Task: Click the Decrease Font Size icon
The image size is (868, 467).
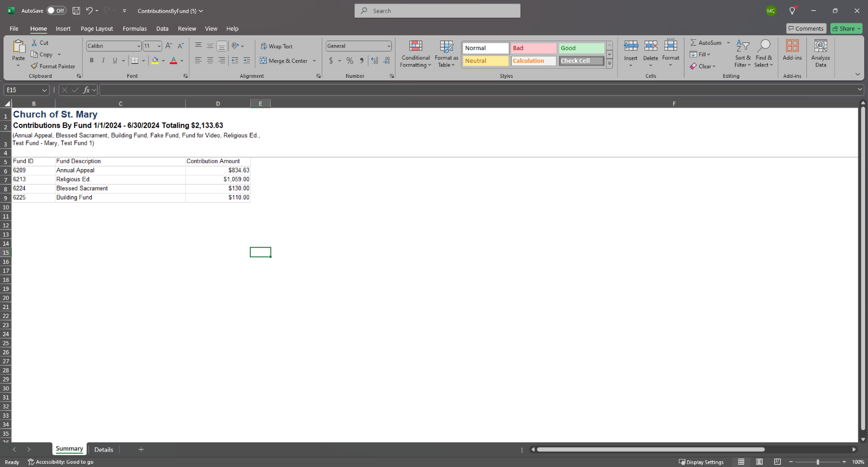Action: tap(181, 45)
